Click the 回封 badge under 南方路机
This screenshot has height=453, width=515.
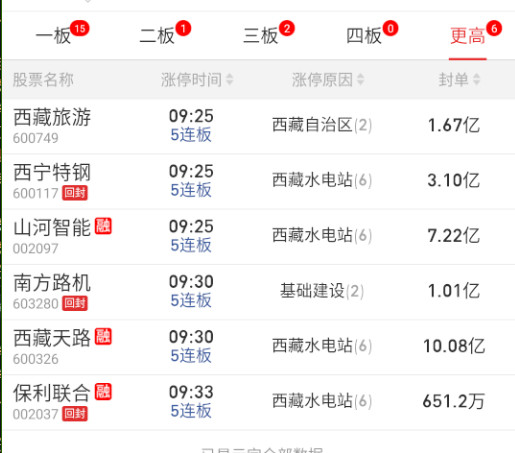[75, 303]
